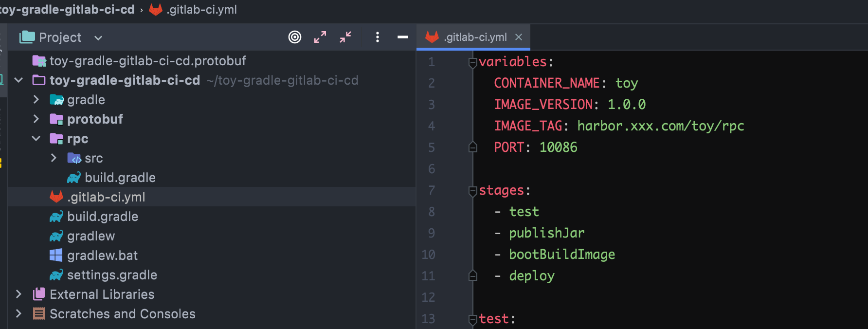
Task: Click the Expand All arrows icon
Action: click(320, 37)
